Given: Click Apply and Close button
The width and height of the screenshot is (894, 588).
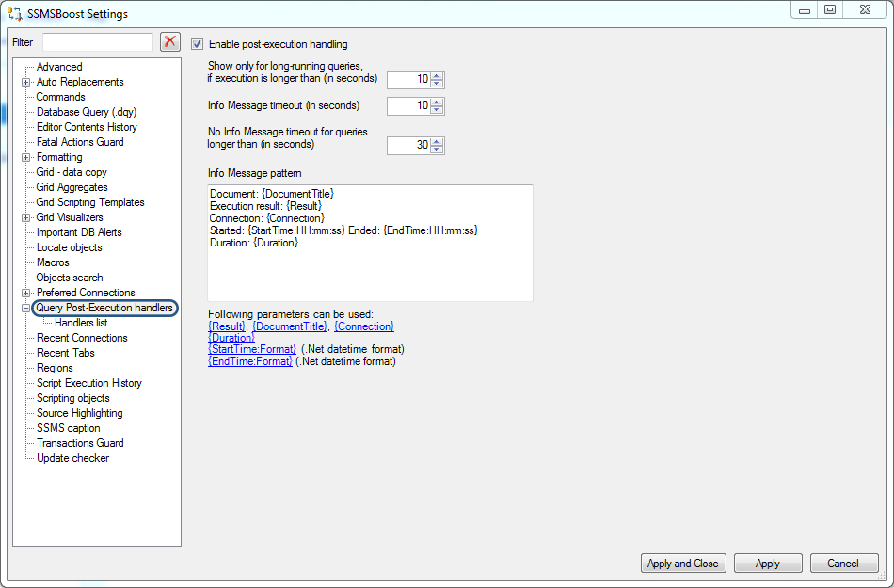Looking at the screenshot, I should click(683, 564).
